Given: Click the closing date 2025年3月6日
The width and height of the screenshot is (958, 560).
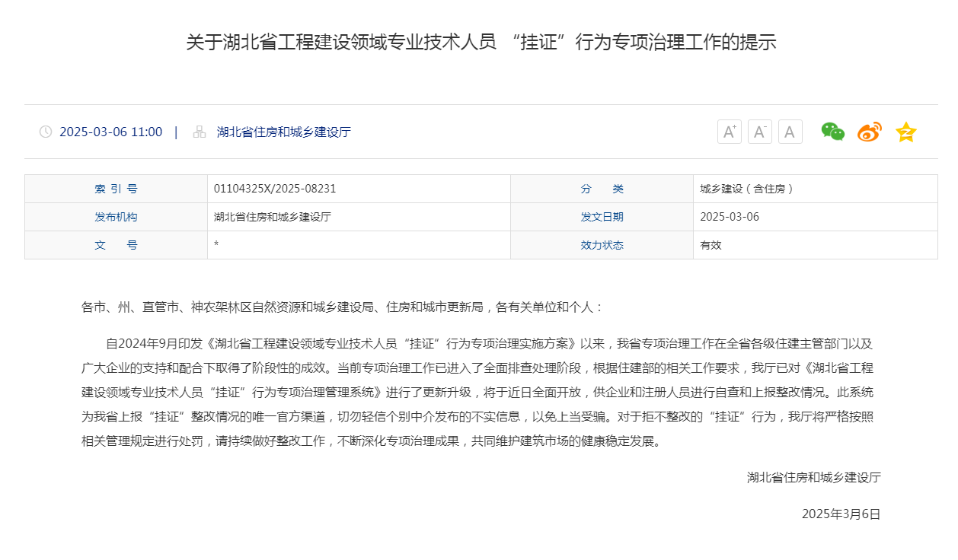Looking at the screenshot, I should point(841,514).
